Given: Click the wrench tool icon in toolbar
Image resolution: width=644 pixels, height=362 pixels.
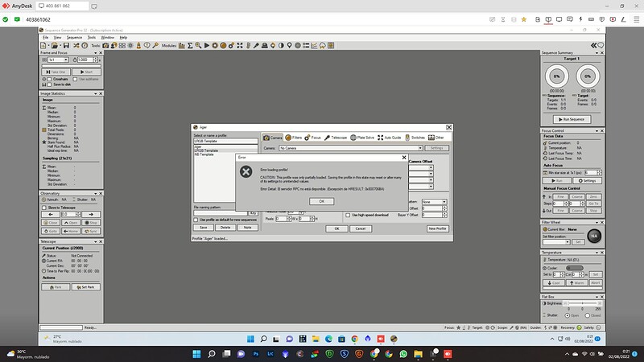Looking at the screenshot, I should pyautogui.click(x=155, y=46).
